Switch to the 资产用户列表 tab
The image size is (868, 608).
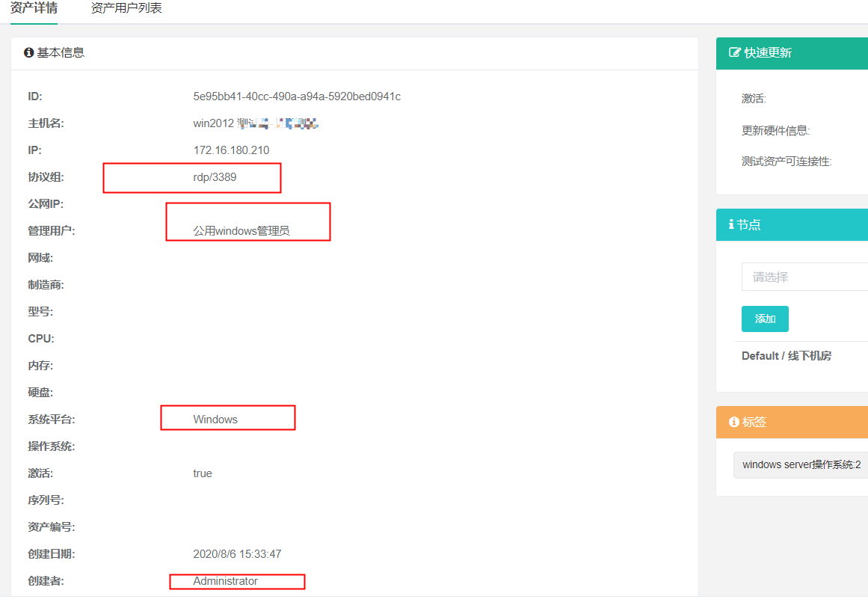125,7
